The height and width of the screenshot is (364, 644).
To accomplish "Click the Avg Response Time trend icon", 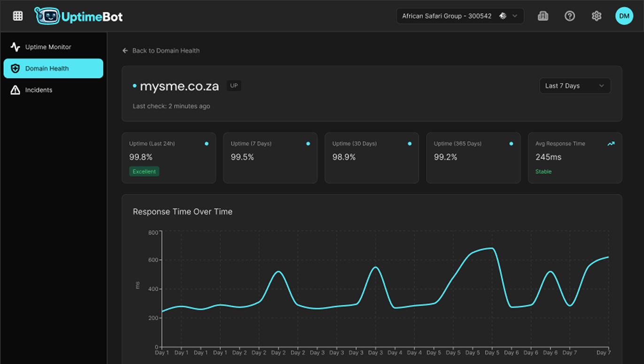I will pyautogui.click(x=611, y=144).
